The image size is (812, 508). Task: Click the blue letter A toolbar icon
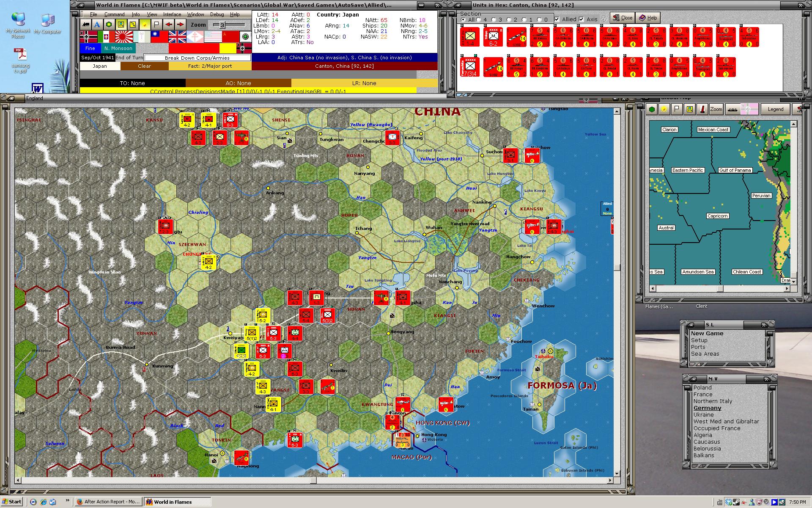pos(97,25)
